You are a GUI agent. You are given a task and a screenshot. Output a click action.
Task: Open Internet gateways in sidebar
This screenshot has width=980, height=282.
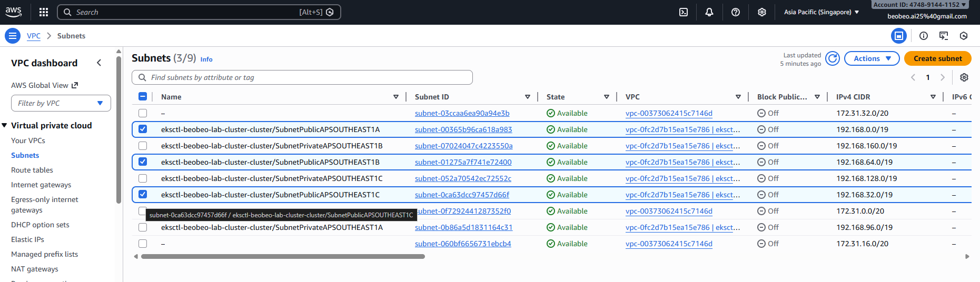point(41,185)
